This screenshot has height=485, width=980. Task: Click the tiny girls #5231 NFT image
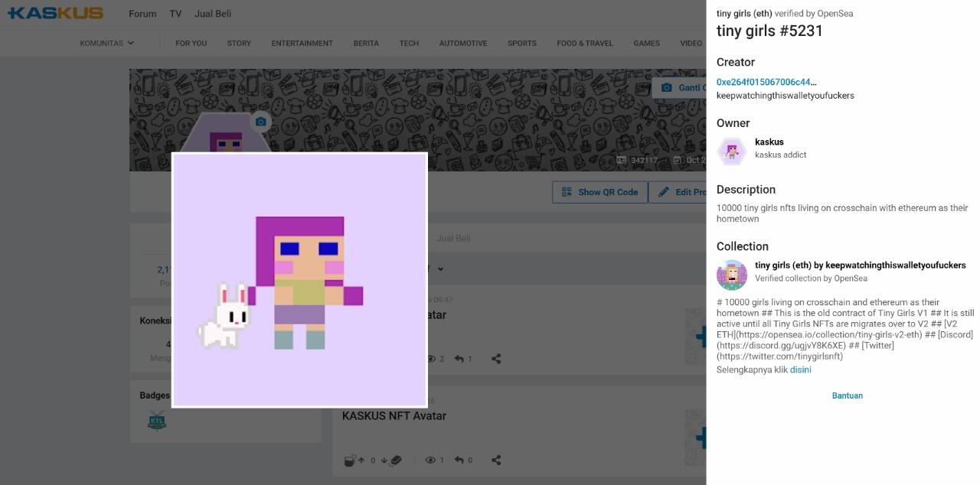click(x=299, y=280)
